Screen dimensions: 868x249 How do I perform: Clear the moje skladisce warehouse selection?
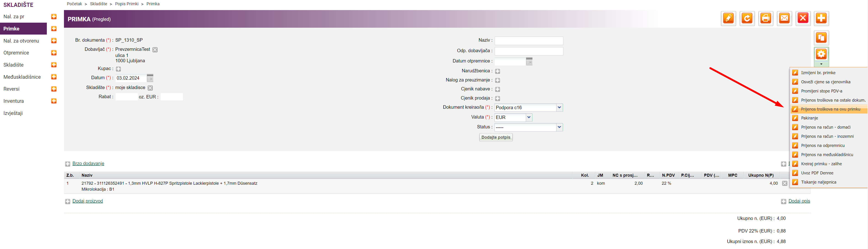(150, 88)
